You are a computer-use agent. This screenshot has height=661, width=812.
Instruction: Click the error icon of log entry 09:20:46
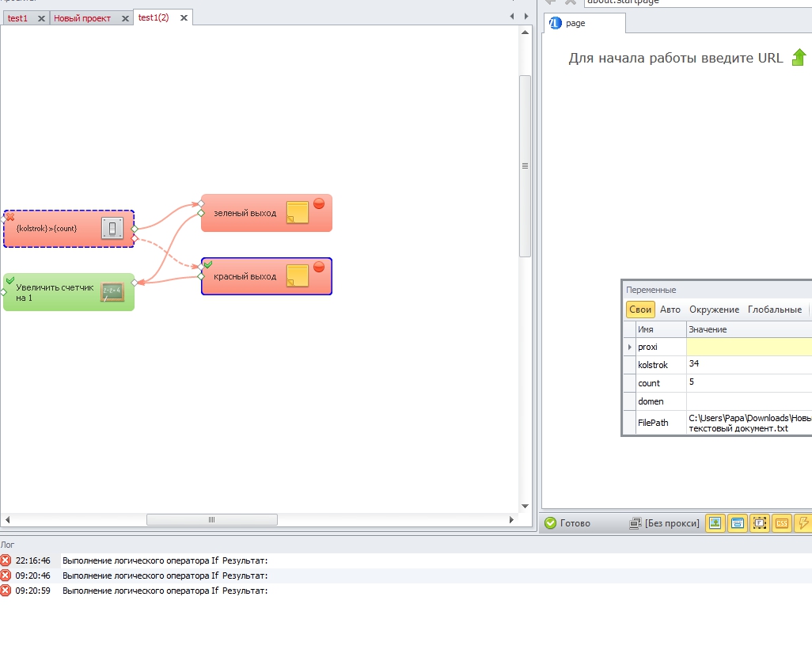pos(6,575)
